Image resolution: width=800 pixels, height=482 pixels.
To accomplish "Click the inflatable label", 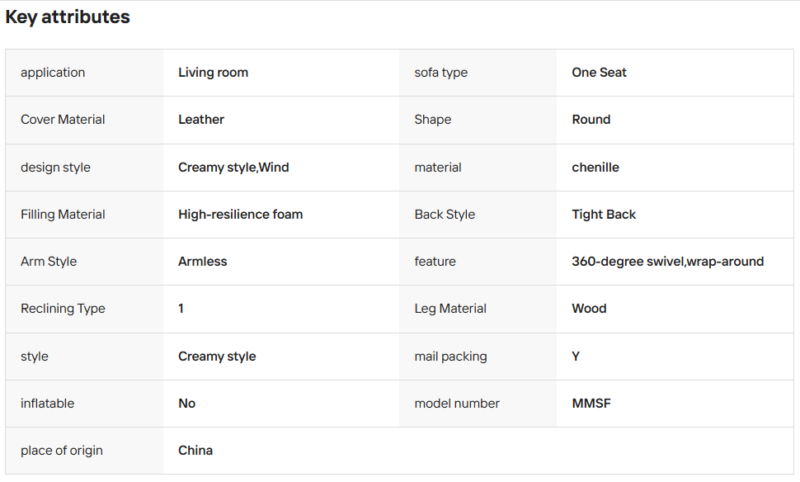I will (47, 403).
